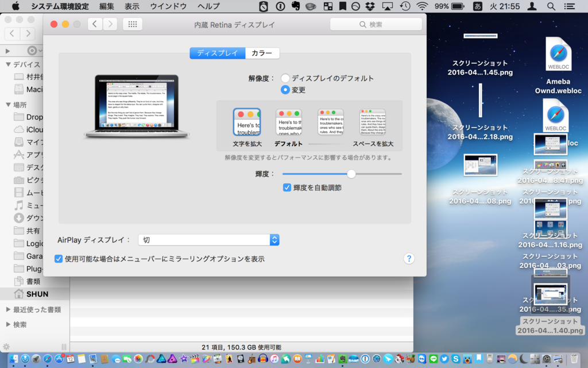
Task: Open Trash in the Dock
Action: [x=574, y=359]
